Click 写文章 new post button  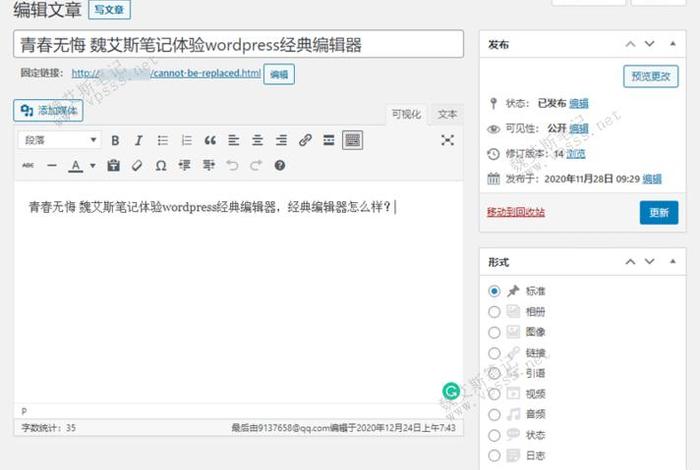coord(109,10)
